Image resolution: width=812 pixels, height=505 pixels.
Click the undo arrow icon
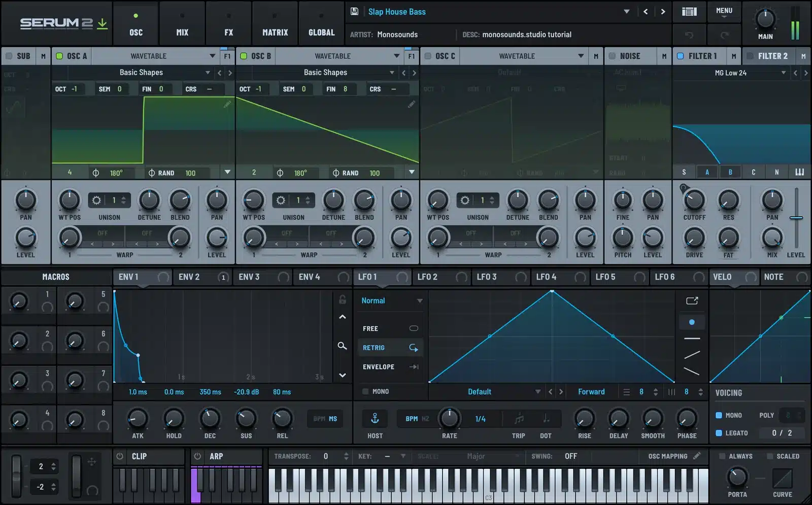[x=689, y=35]
